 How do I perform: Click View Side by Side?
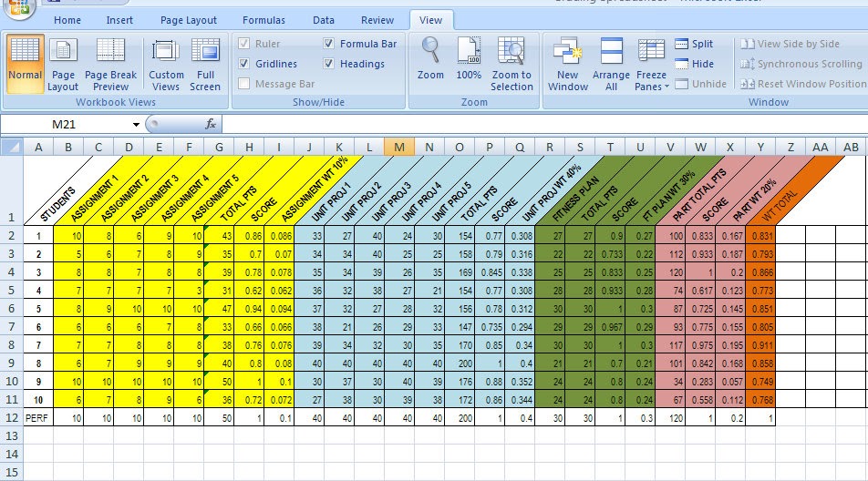point(790,44)
